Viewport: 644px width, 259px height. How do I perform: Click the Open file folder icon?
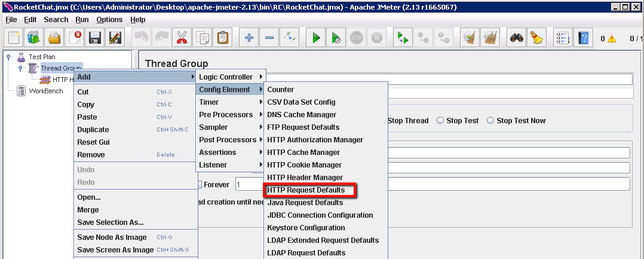(x=54, y=38)
